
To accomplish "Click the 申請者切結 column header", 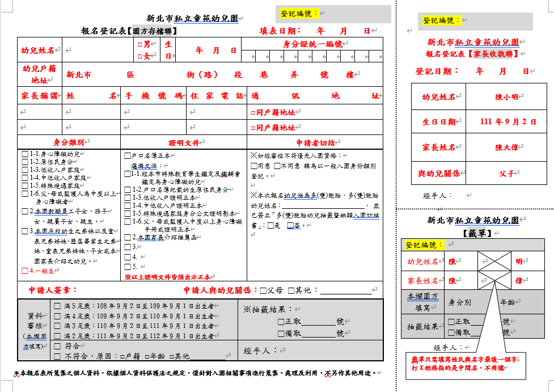I will pyautogui.click(x=315, y=143).
